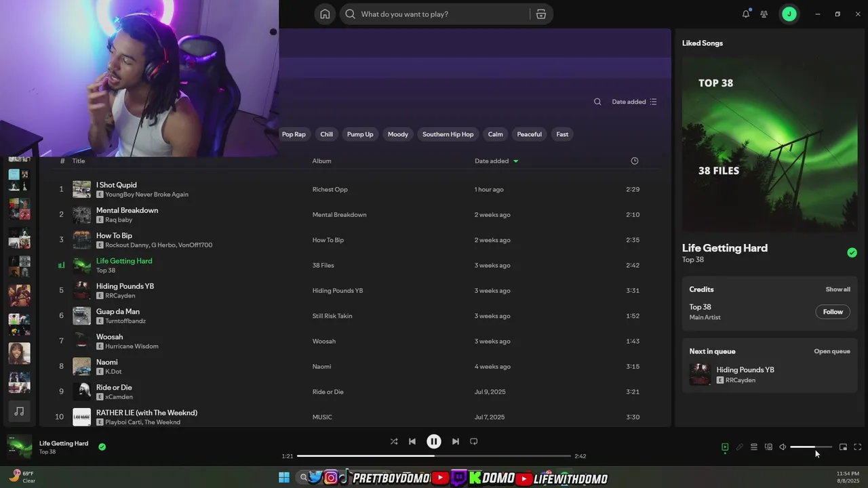This screenshot has height=488, width=868.
Task: Open the Still Risk Takin album link
Action: 332,316
